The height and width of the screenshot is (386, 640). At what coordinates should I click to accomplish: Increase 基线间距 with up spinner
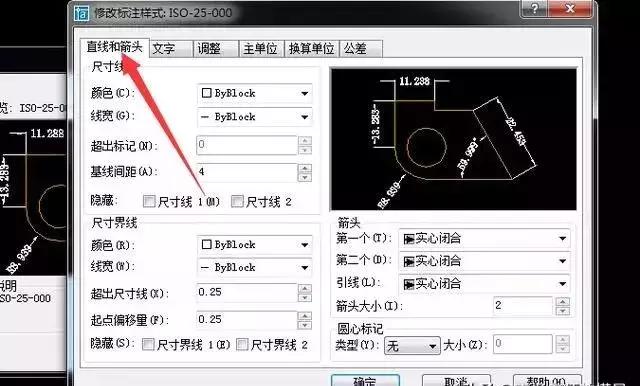coord(305,168)
